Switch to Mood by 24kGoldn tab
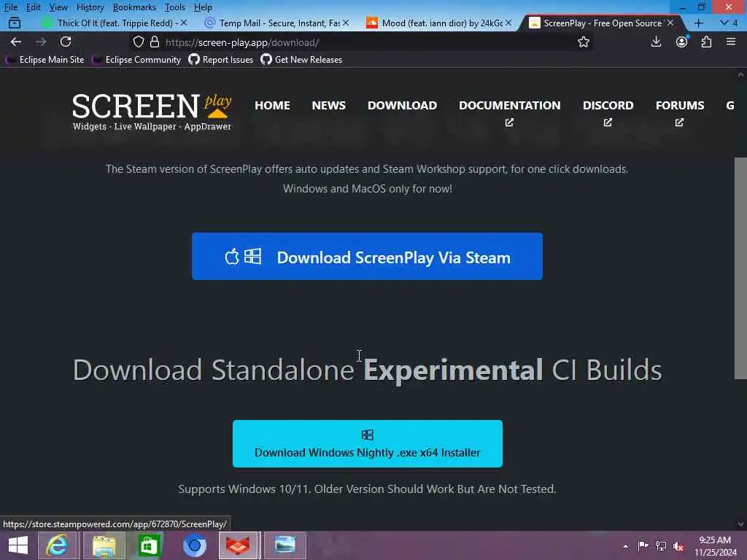The height and width of the screenshot is (560, 747). pyautogui.click(x=438, y=23)
